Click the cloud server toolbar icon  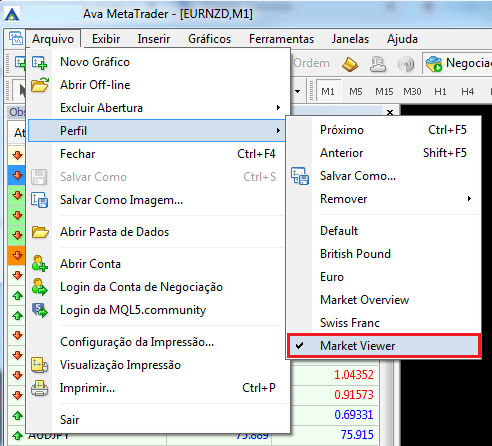pos(378,64)
